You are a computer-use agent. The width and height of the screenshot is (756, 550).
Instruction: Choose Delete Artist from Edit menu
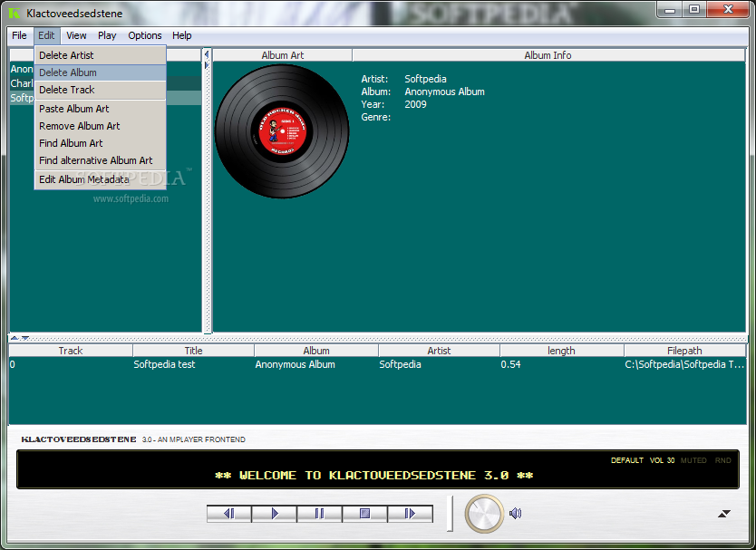101,55
